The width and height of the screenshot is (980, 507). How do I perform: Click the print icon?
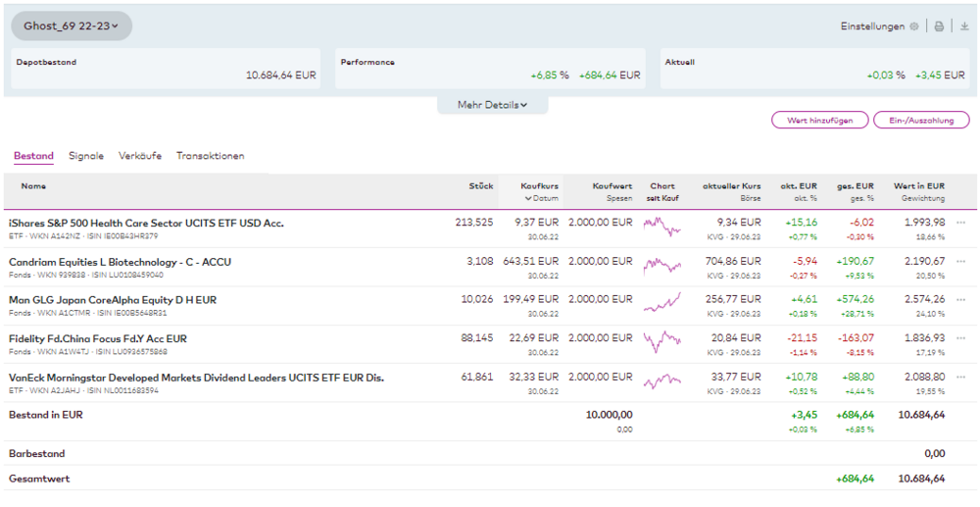(939, 26)
